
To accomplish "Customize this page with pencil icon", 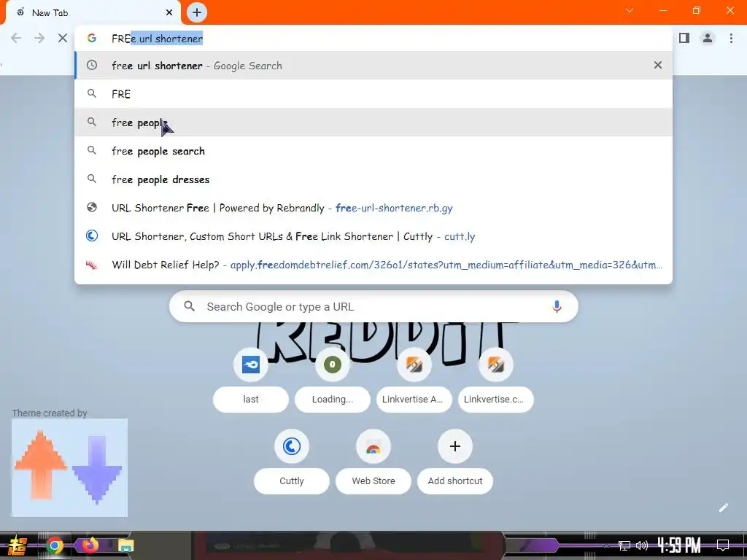I will (723, 507).
